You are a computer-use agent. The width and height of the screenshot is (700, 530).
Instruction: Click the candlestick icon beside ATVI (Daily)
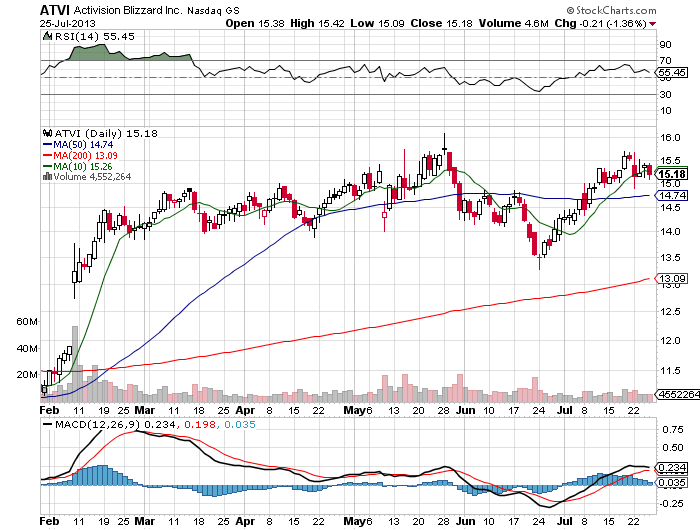pos(47,133)
